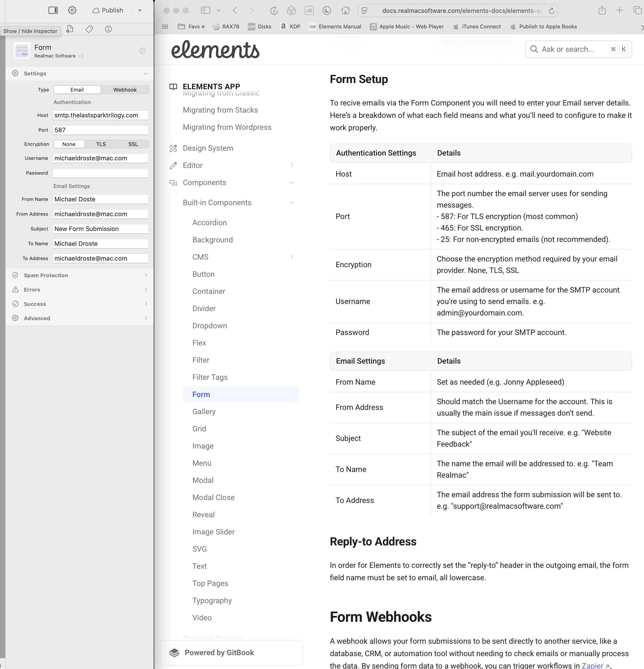Open KDP bookmark
Screen dimensions: 644x669
tap(290, 27)
